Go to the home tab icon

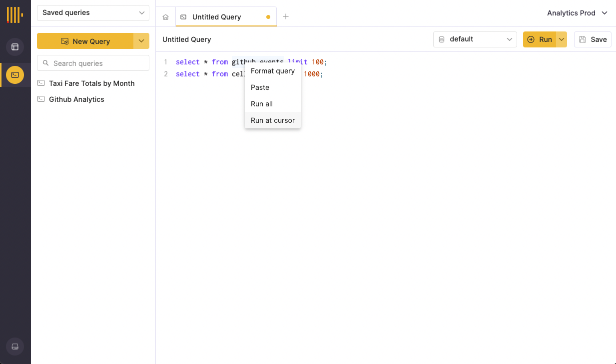(166, 17)
